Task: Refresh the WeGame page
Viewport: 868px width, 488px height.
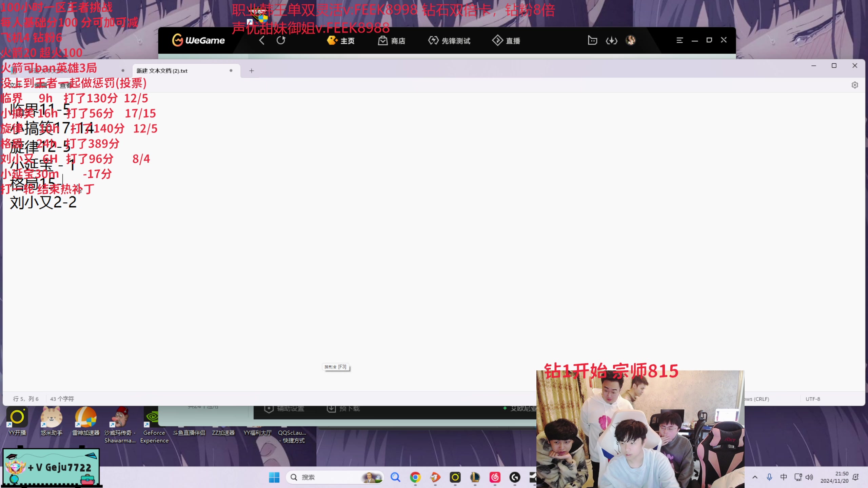Action: [281, 41]
